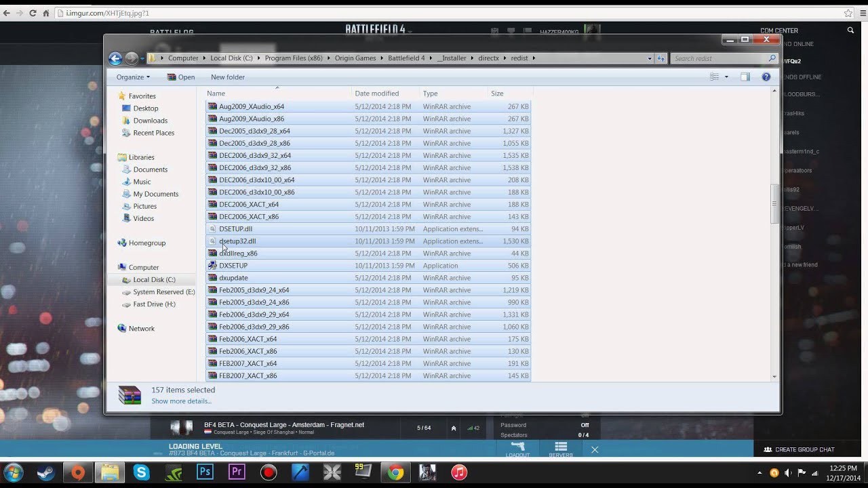This screenshot has width=868, height=488.
Task: Click the file list scroll down arrow
Action: pyautogui.click(x=774, y=377)
